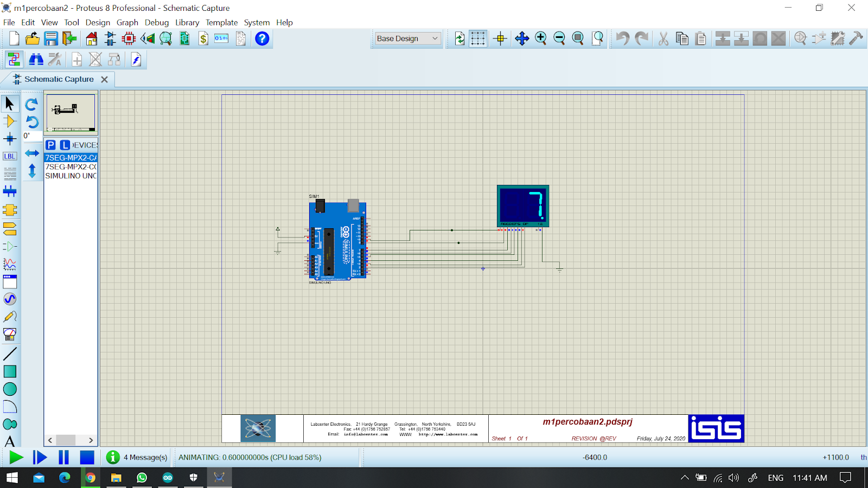Select the Component Mode tool
This screenshot has height=488, width=868.
click(10, 121)
